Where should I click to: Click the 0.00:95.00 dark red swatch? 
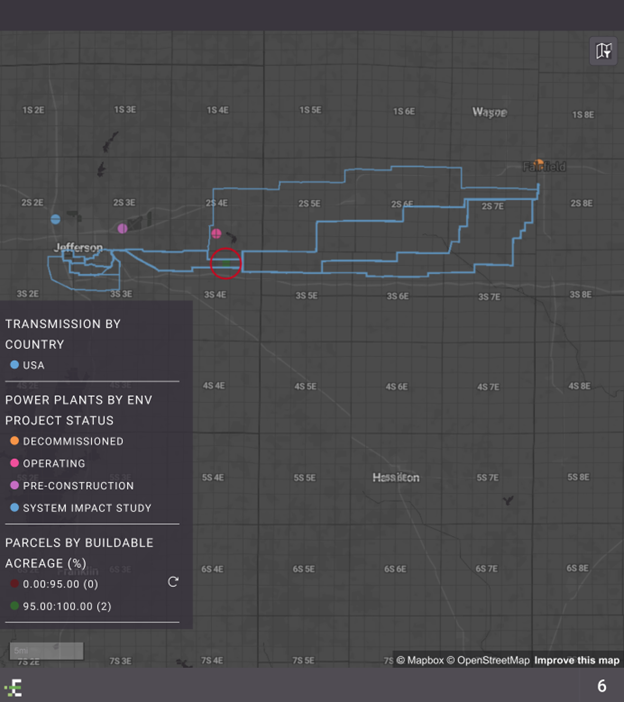coord(14,584)
